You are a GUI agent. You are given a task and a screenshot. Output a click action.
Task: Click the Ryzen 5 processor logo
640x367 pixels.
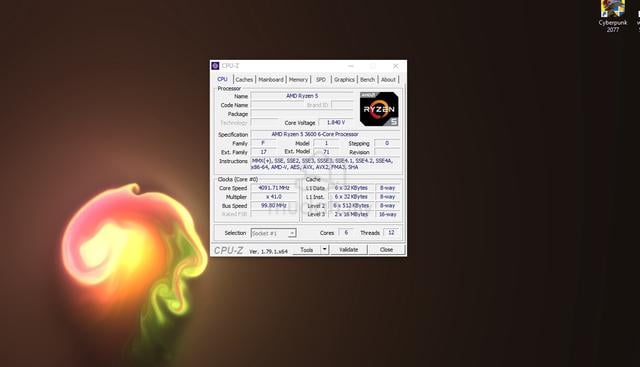point(379,109)
